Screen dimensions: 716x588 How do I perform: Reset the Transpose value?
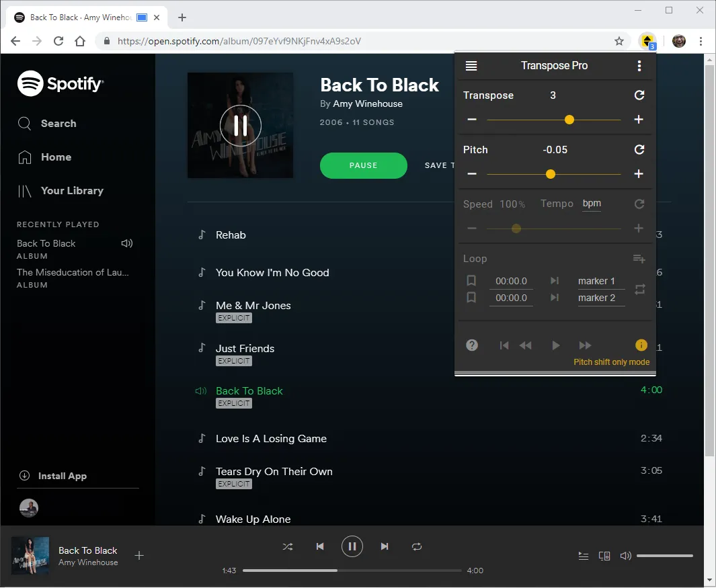(x=639, y=95)
